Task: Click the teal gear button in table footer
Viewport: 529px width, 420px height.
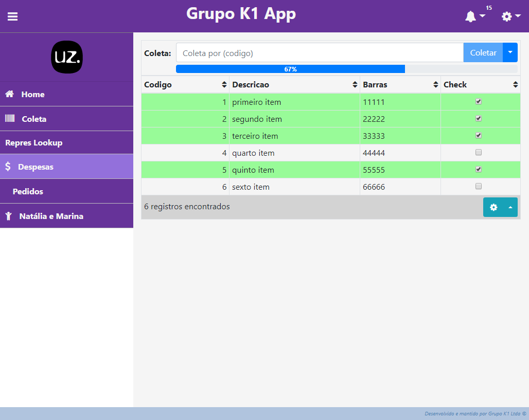Action: point(493,207)
